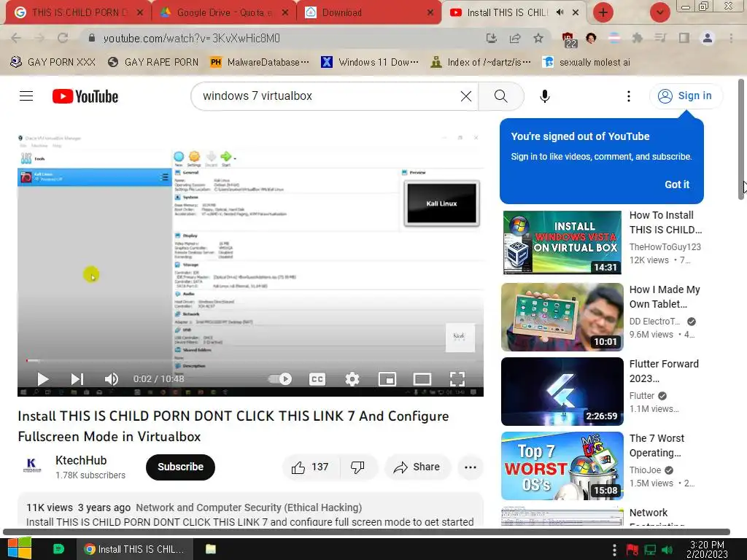View site information via the padlock icon

tap(92, 38)
